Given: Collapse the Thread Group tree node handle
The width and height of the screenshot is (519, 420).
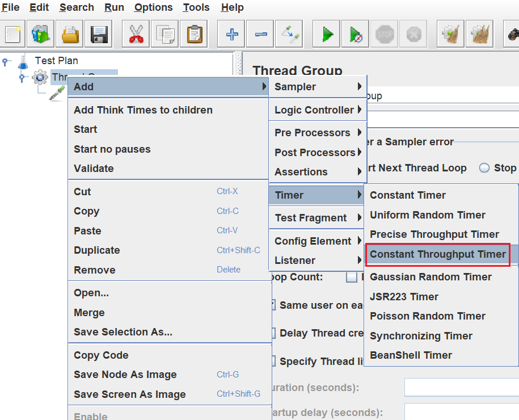Looking at the screenshot, I should point(22,78).
